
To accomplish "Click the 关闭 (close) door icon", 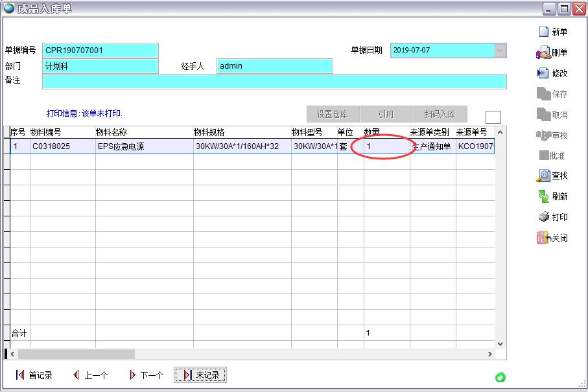I will (x=543, y=238).
